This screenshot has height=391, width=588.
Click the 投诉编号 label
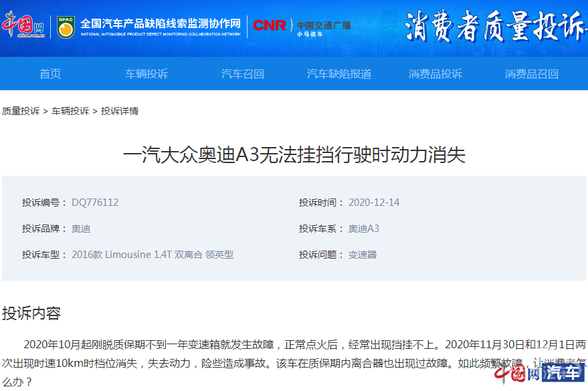[x=44, y=203]
